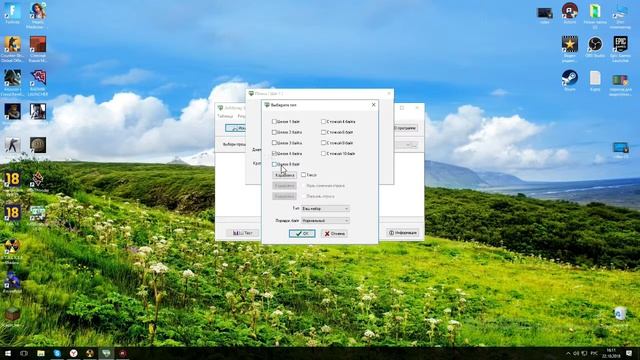640x360 pixels.
Task: Open the This PC monitor icon
Action: [x=620, y=15]
